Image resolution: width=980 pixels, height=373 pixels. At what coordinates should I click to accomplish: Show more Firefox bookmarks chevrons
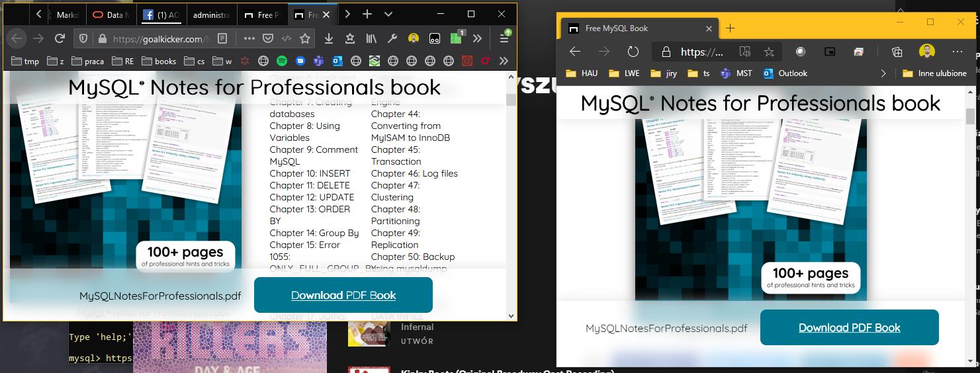pyautogui.click(x=504, y=61)
